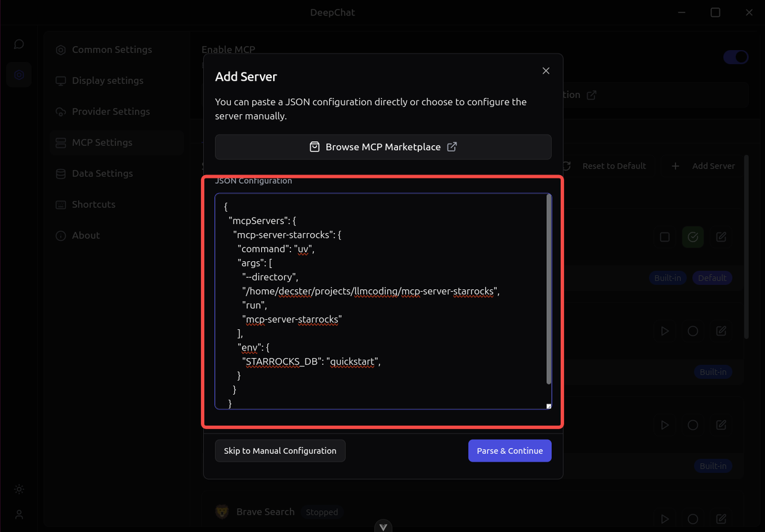Click the "STARROCKS_DB": "quickstart" line

311,362
